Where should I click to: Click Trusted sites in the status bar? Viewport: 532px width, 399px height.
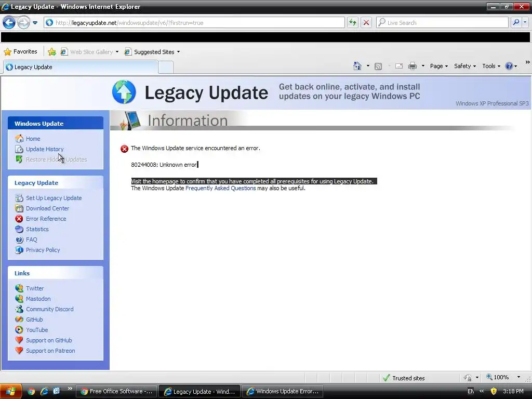tap(404, 378)
